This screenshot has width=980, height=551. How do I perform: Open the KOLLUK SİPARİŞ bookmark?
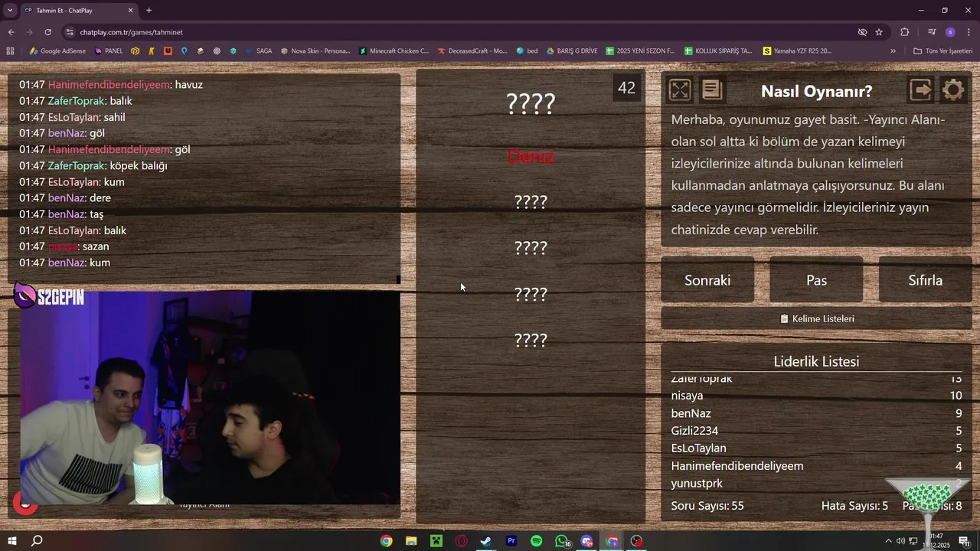coord(718,51)
